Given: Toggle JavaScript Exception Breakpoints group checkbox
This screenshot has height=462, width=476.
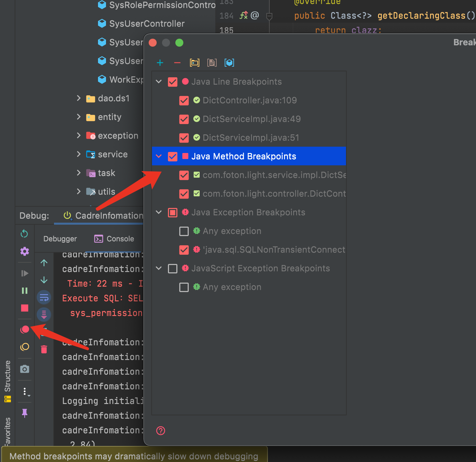Looking at the screenshot, I should [173, 268].
